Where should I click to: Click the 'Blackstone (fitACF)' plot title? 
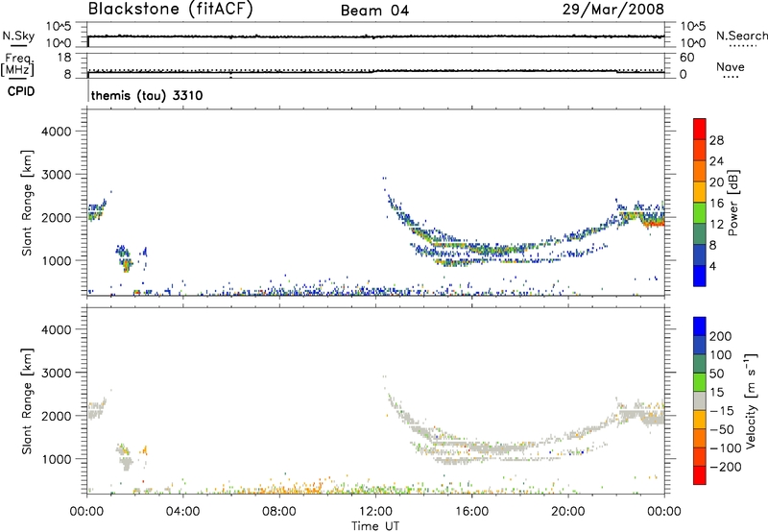[x=170, y=9]
